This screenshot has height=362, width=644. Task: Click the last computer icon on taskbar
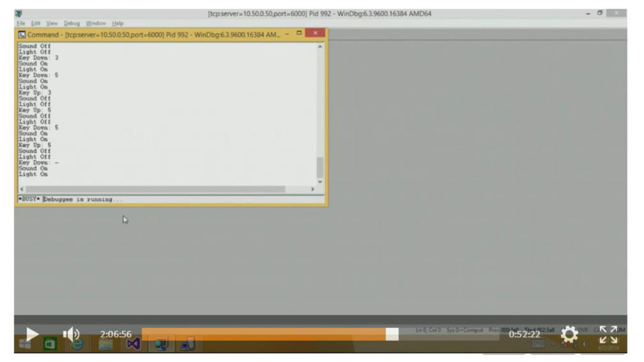tap(187, 344)
